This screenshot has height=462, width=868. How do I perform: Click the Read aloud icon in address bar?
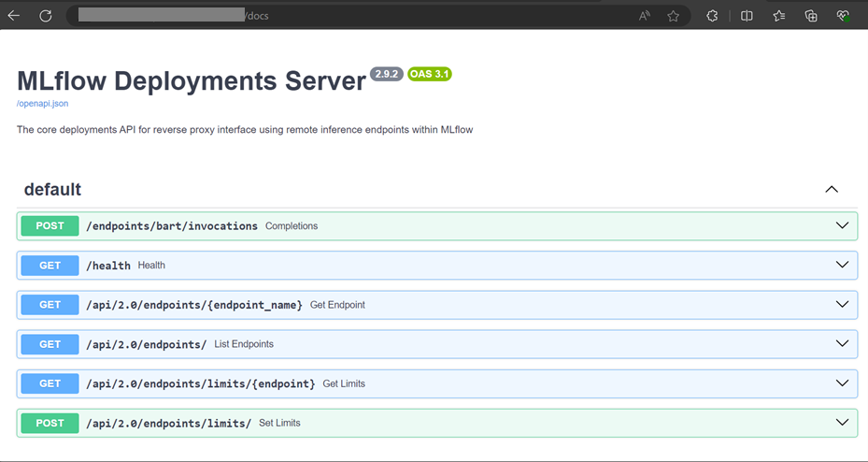(x=645, y=16)
